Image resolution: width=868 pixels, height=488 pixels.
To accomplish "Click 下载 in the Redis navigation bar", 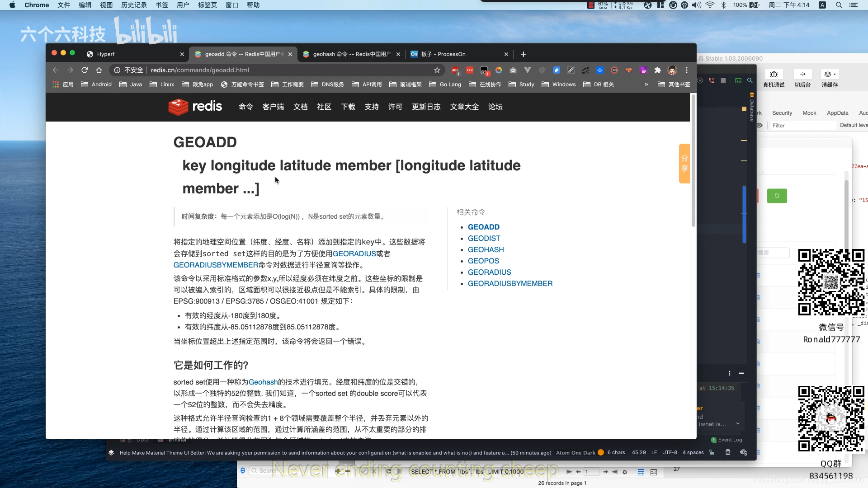I will 348,107.
